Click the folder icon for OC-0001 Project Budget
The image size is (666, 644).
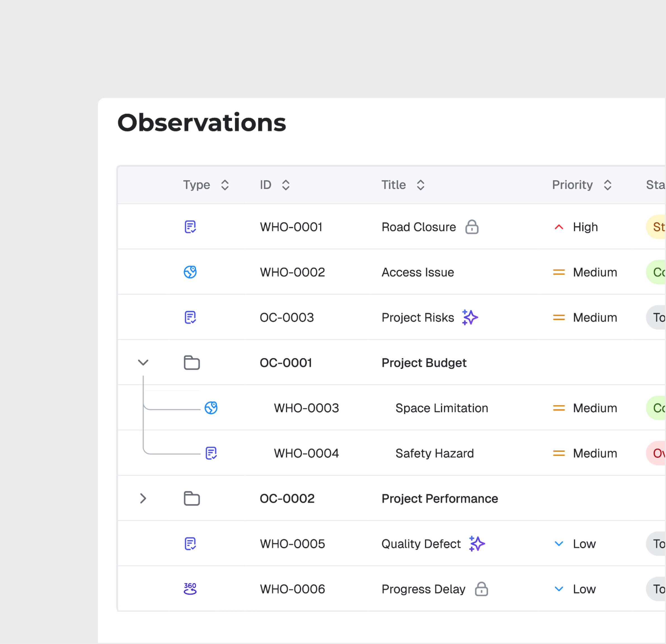click(x=191, y=363)
